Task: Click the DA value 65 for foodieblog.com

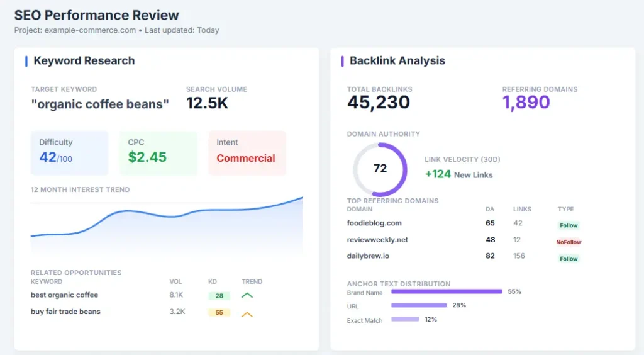Action: [x=490, y=223]
